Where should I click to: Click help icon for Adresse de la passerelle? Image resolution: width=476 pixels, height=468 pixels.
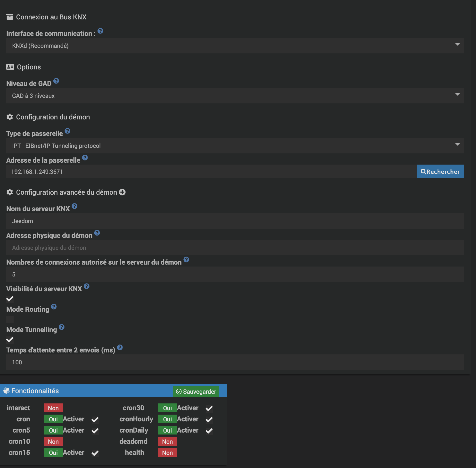(x=85, y=158)
